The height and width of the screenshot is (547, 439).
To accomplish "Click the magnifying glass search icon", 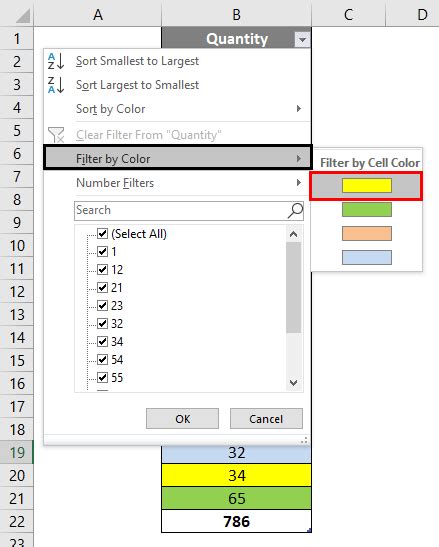I will coord(295,210).
